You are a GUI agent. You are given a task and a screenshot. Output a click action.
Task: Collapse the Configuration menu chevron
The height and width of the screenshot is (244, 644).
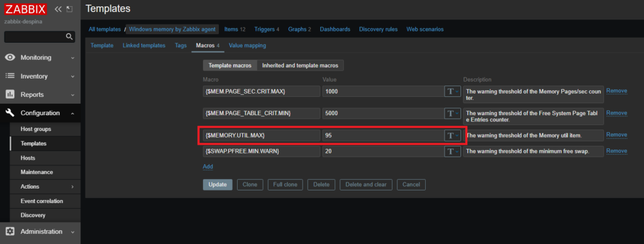[73, 113]
